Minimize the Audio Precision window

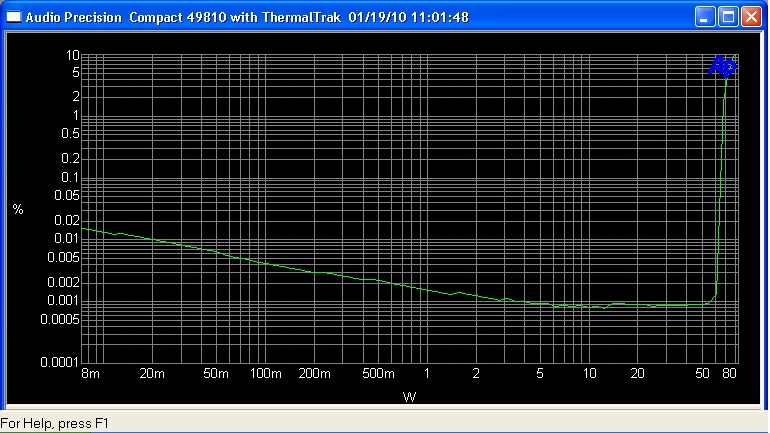click(x=705, y=17)
